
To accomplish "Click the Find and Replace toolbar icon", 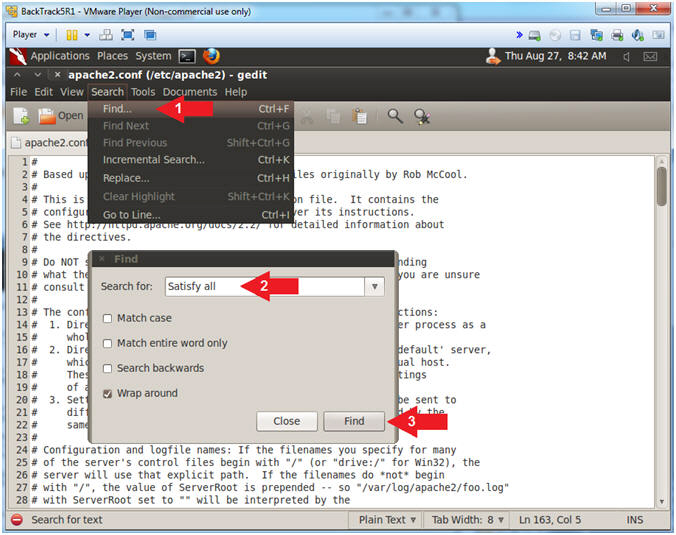I will 422,116.
